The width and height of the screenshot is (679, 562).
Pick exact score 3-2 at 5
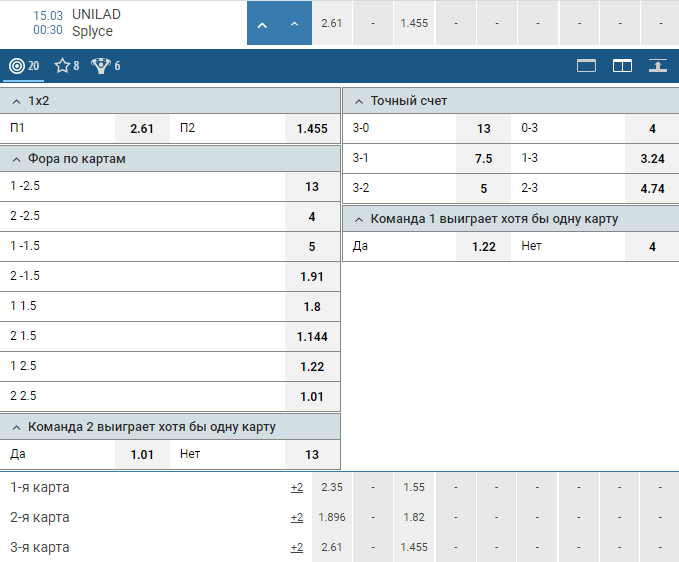click(x=483, y=188)
